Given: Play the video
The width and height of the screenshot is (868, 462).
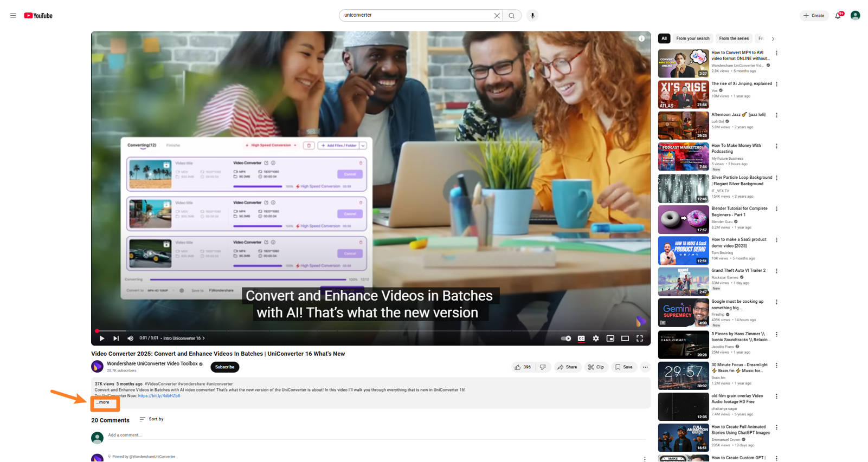Looking at the screenshot, I should coord(101,339).
